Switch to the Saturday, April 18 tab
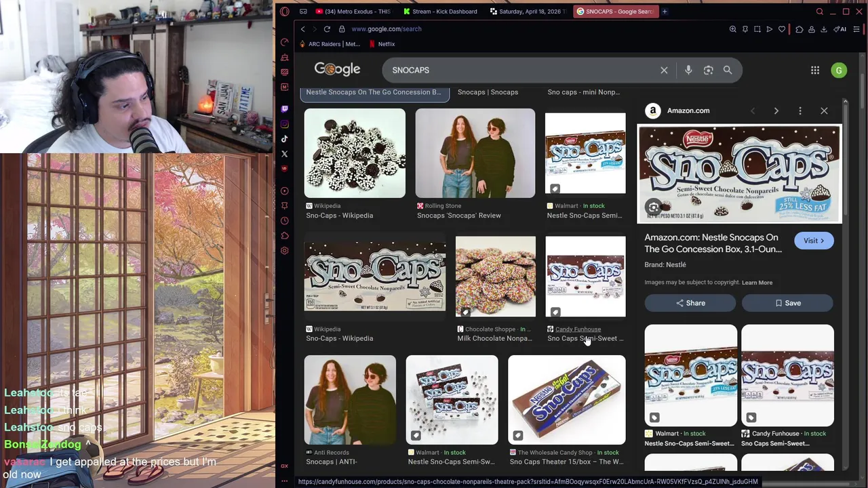Viewport: 868px width, 488px height. click(529, 12)
